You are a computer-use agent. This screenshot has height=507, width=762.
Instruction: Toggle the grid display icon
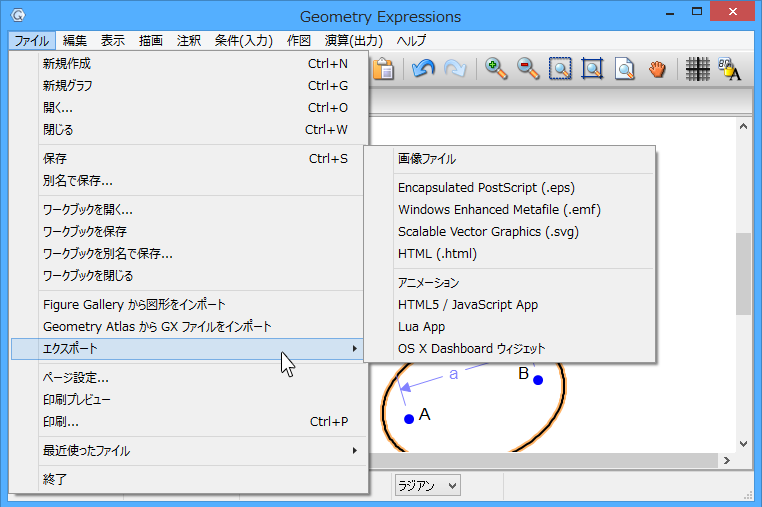coord(697,69)
